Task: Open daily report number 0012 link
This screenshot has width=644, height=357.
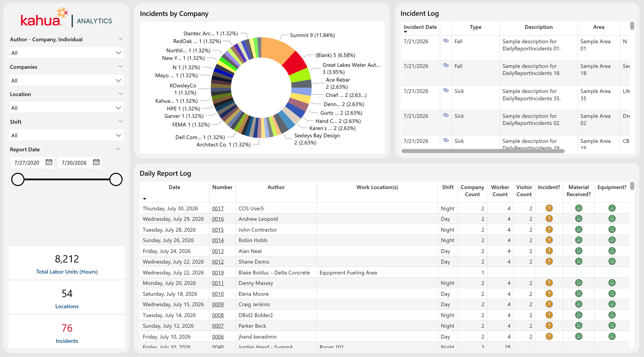Action: coord(218,262)
